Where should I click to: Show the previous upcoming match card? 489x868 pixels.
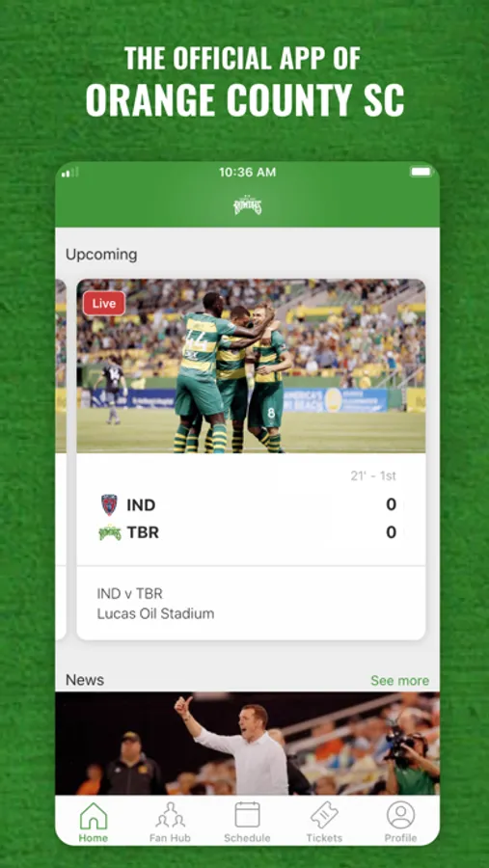point(61,459)
